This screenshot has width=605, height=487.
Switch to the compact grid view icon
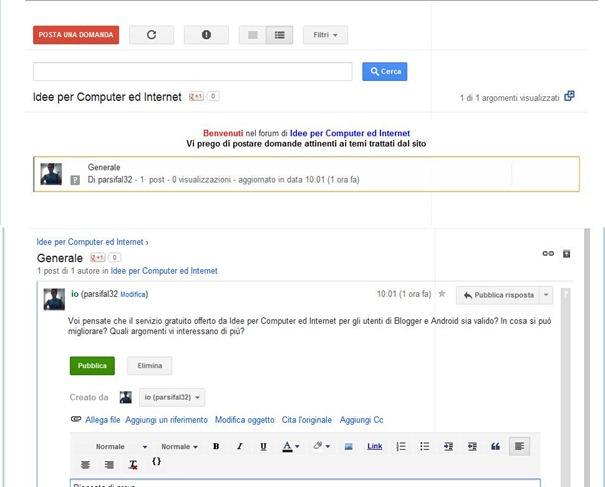coord(252,35)
